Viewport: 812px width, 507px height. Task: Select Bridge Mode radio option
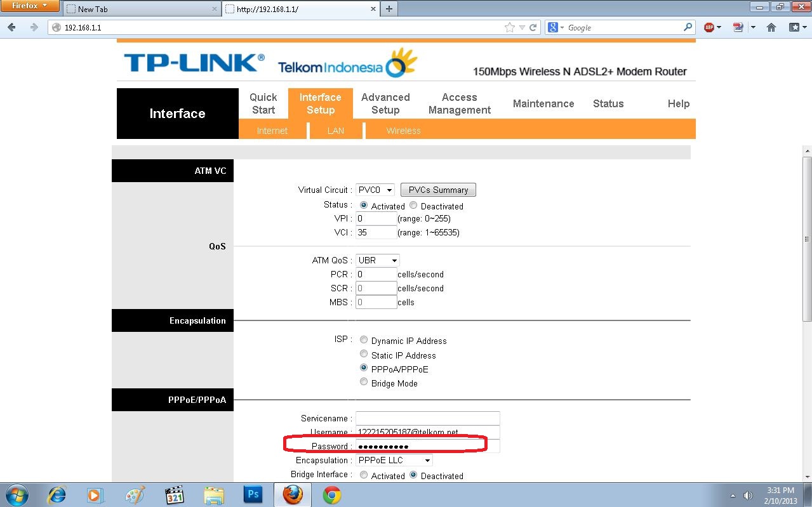364,382
